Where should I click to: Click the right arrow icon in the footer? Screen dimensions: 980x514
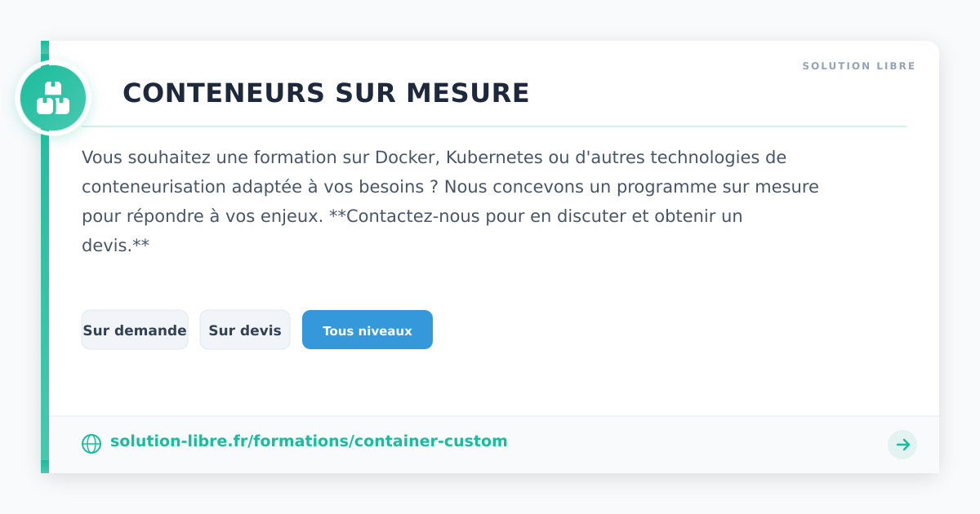click(x=902, y=445)
